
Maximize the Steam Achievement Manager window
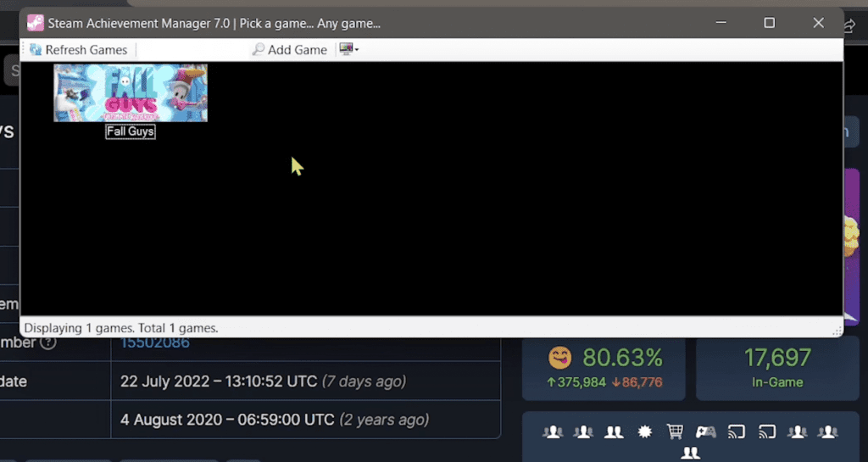pyautogui.click(x=769, y=23)
